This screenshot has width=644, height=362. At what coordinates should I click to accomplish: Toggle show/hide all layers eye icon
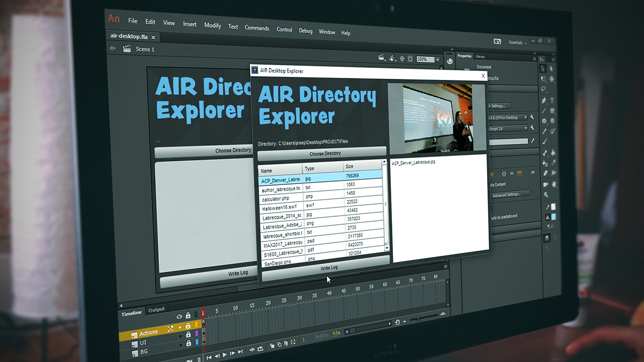coord(179,316)
